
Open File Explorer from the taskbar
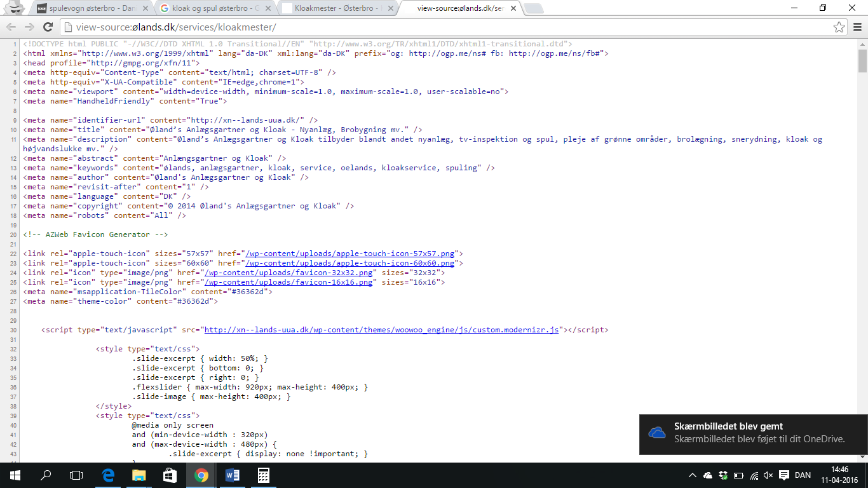coord(139,475)
